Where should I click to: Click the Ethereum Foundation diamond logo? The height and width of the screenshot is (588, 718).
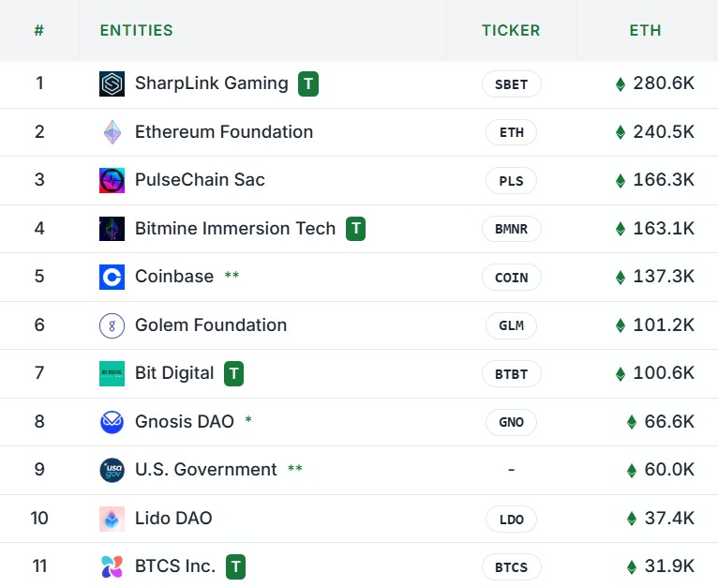tap(112, 132)
